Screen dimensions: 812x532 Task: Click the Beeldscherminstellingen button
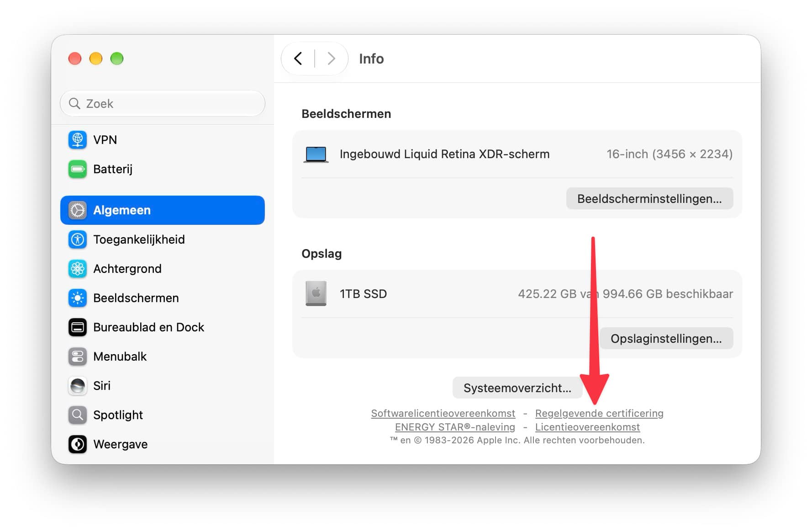(x=649, y=199)
